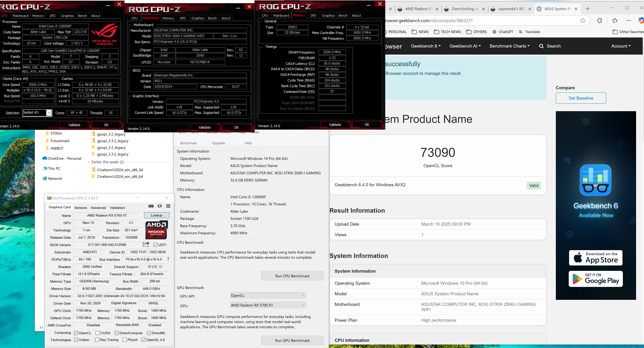This screenshot has width=644, height=348.
Task: Toggle UEFI checkbox in GPU-Z
Action: click(x=155, y=245)
